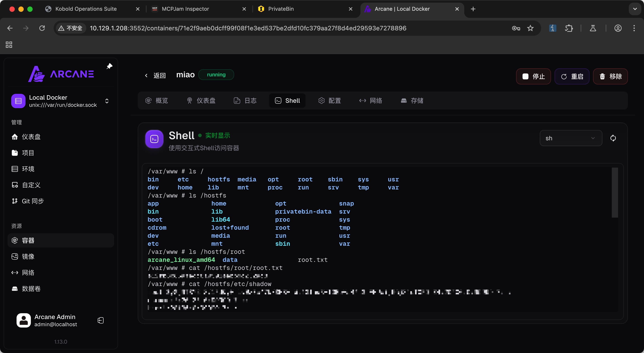Viewport: 644px width, 353px height.
Task: Open the extensions puzzle icon
Action: tap(569, 28)
